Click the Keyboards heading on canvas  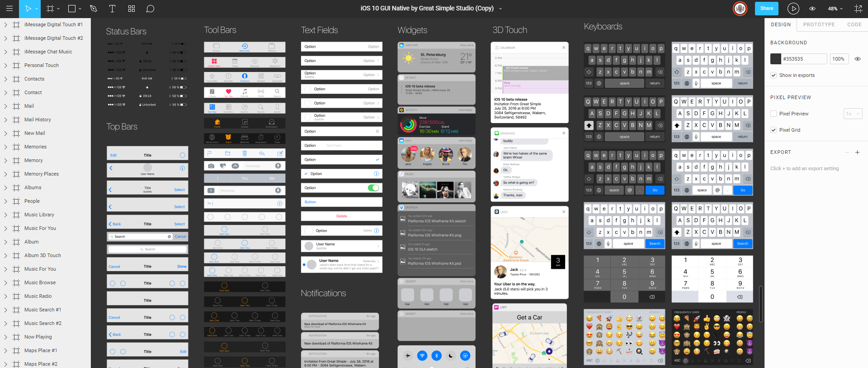pyautogui.click(x=603, y=27)
